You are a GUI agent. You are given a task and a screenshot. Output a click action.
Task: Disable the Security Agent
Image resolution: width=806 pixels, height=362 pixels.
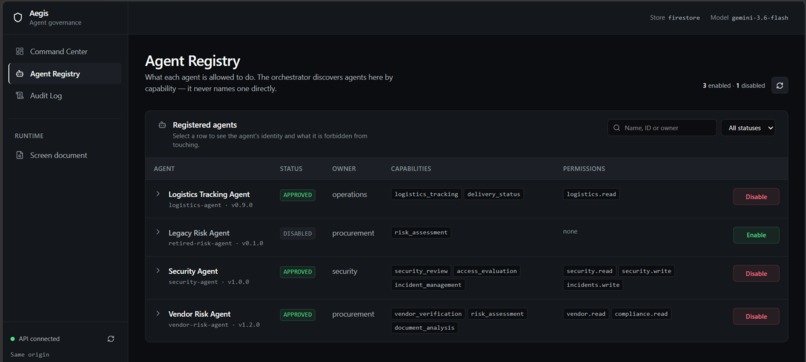coord(756,274)
